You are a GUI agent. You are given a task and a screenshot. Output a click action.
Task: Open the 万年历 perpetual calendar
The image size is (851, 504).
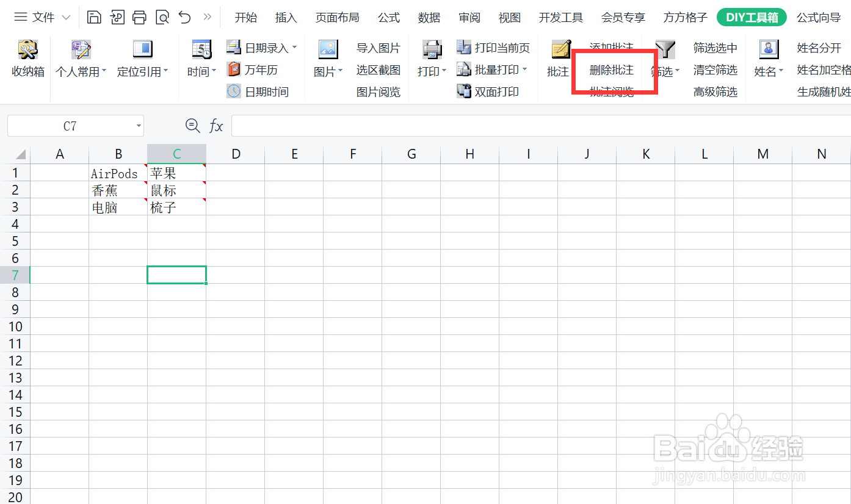pos(252,70)
